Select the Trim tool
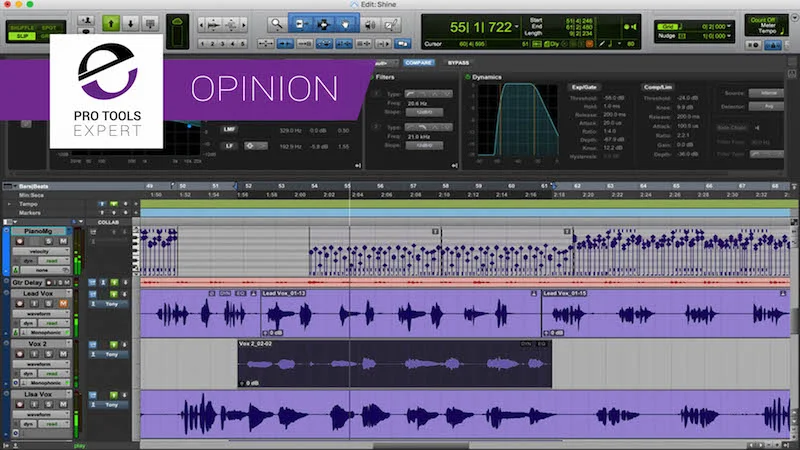This screenshot has height=450, width=800. (x=301, y=24)
